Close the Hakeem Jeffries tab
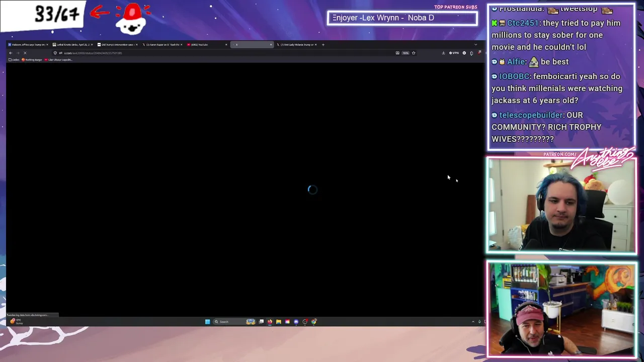The height and width of the screenshot is (362, 644). coord(47,44)
